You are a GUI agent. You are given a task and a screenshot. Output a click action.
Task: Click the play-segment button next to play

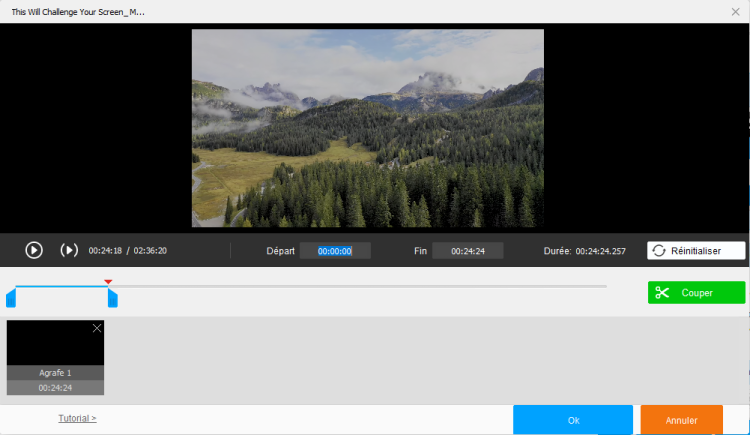(x=69, y=250)
